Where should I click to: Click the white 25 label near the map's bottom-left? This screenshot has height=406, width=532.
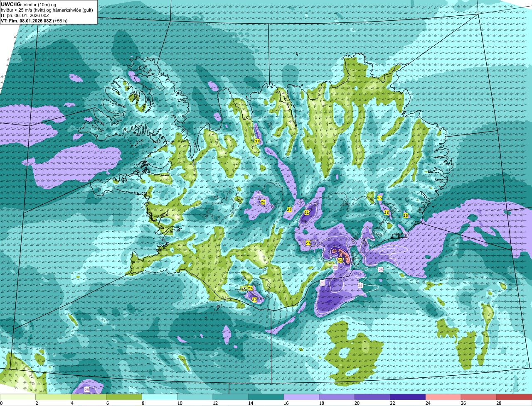pos(87,389)
